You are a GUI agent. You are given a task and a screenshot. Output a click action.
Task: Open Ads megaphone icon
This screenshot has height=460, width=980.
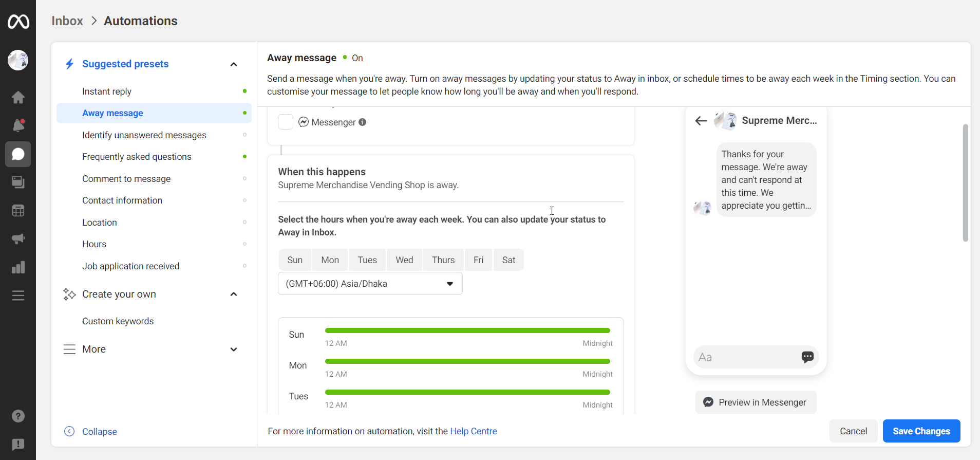click(18, 238)
